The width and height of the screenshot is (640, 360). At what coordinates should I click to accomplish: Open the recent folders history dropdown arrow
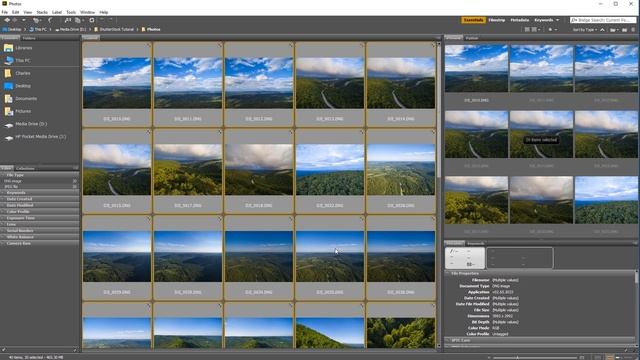[x=24, y=20]
